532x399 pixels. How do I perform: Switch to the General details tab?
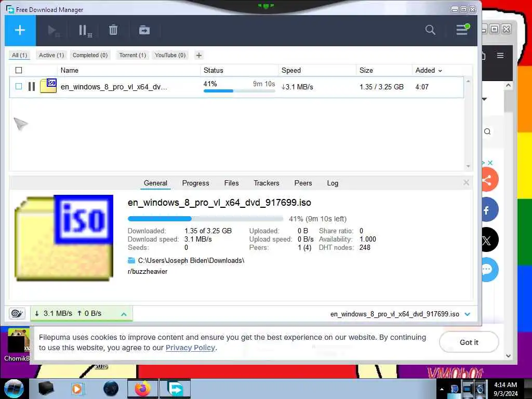click(x=155, y=183)
